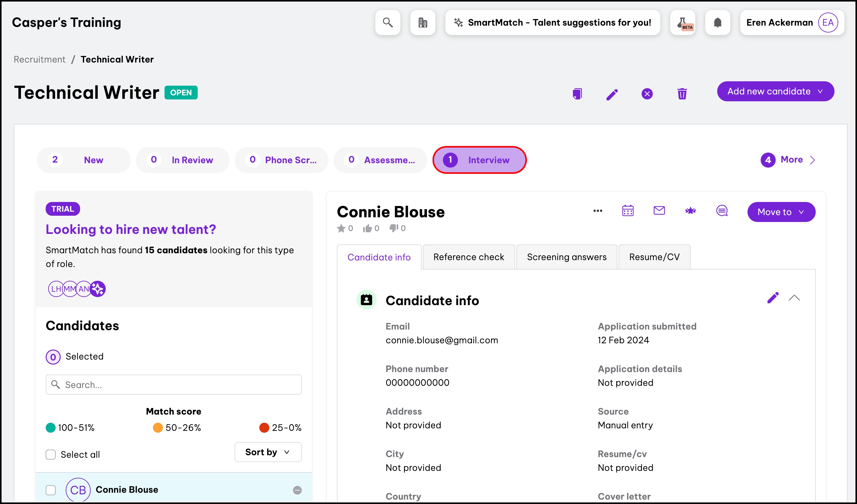Open the comments speech bubble icon
Screen dimensions: 857x504
(722, 211)
